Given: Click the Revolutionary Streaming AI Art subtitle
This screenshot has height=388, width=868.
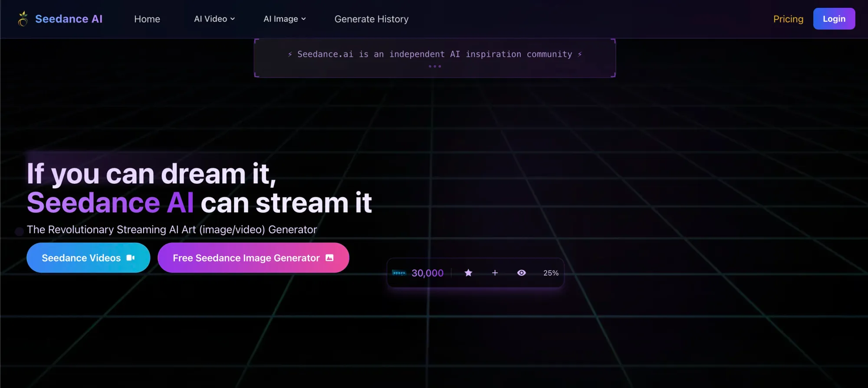Looking at the screenshot, I should click(172, 229).
